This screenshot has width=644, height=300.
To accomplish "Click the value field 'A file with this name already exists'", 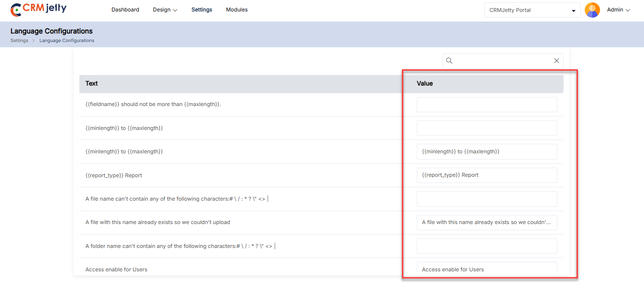I will coord(487,223).
